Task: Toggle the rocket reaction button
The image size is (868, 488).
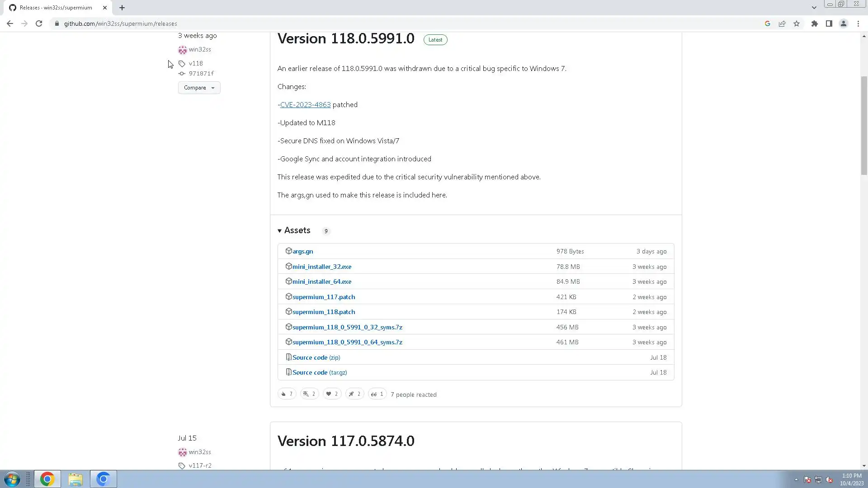Action: pos(354,394)
